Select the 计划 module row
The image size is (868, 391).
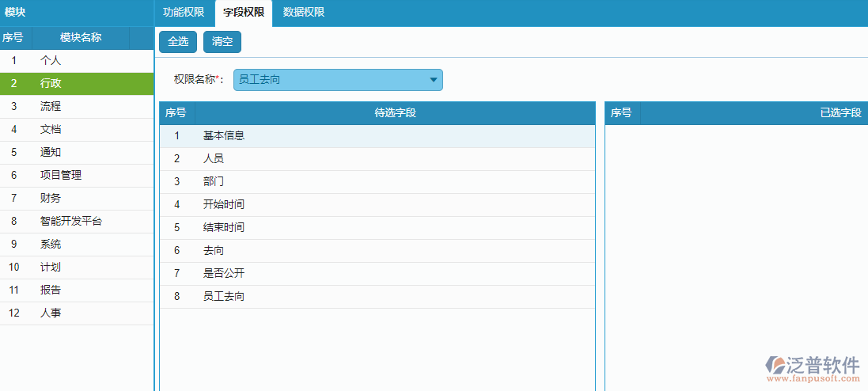point(77,268)
